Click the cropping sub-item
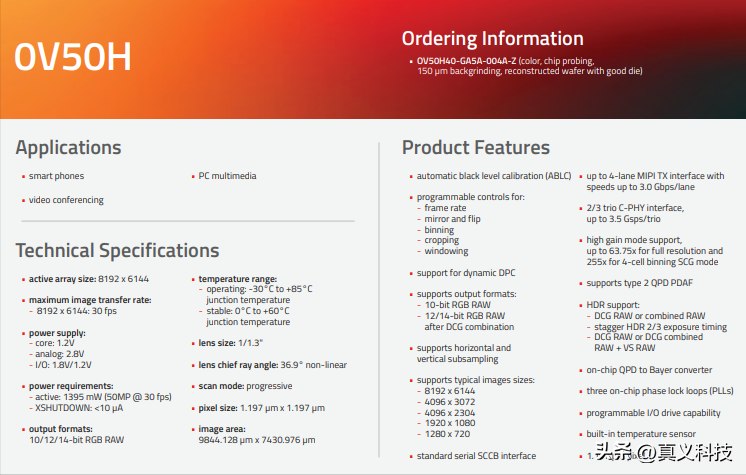The width and height of the screenshot is (746, 475). pos(442,240)
